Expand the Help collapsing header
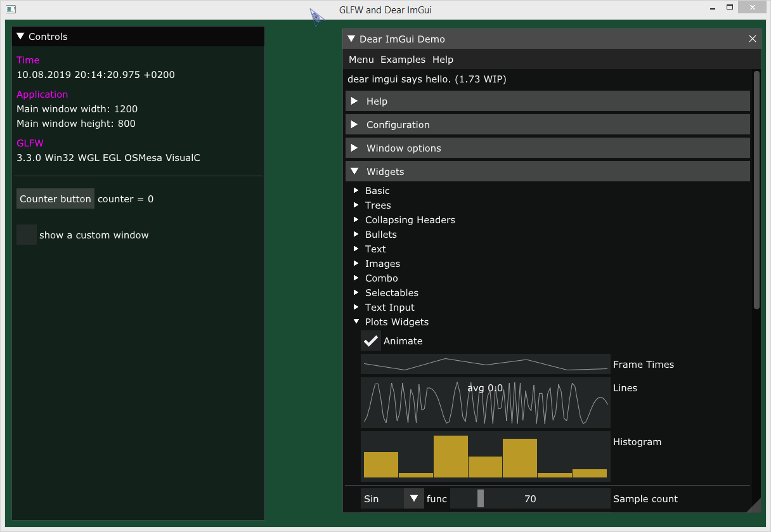 (x=548, y=101)
